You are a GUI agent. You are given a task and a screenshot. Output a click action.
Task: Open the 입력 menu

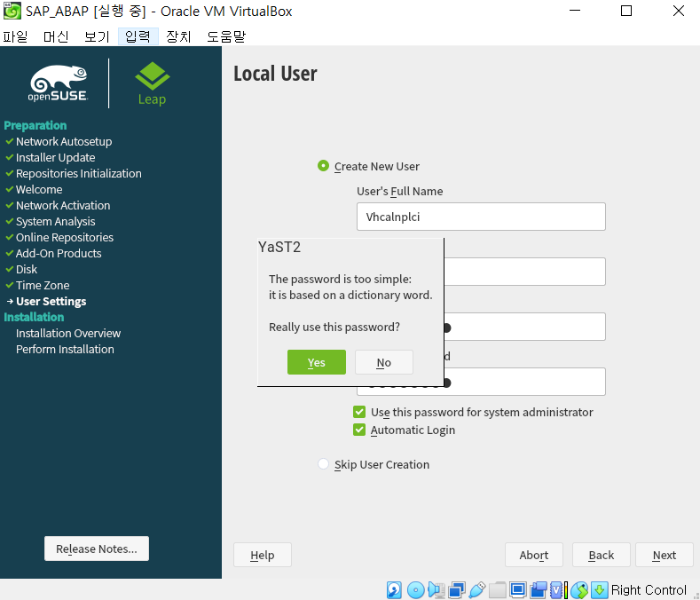[138, 36]
